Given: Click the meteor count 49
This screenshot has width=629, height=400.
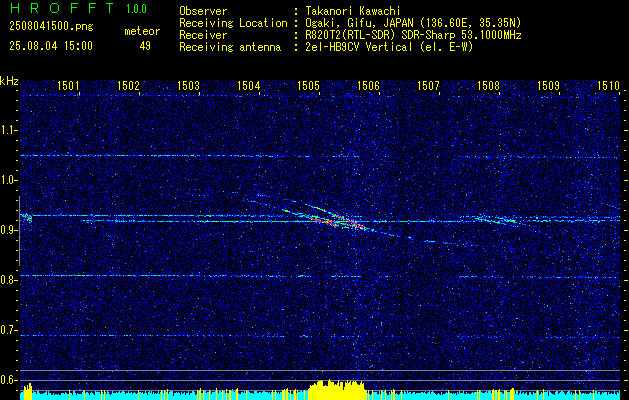Looking at the screenshot, I should (145, 46).
